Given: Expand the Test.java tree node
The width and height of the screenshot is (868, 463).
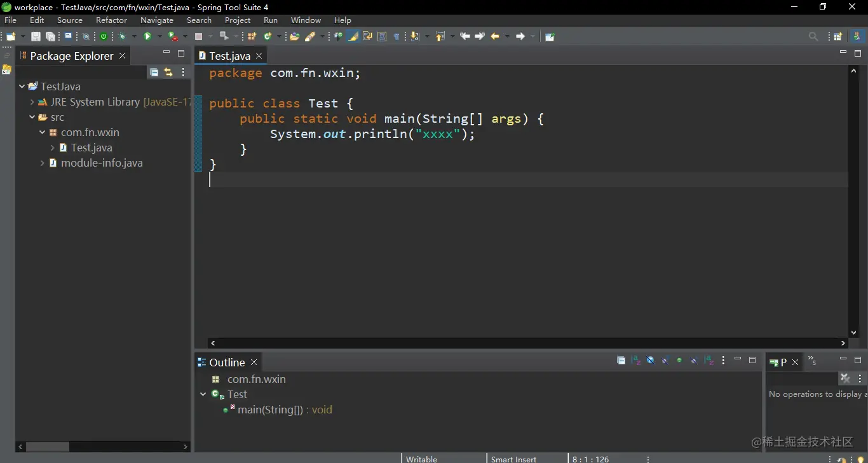Looking at the screenshot, I should (x=53, y=148).
